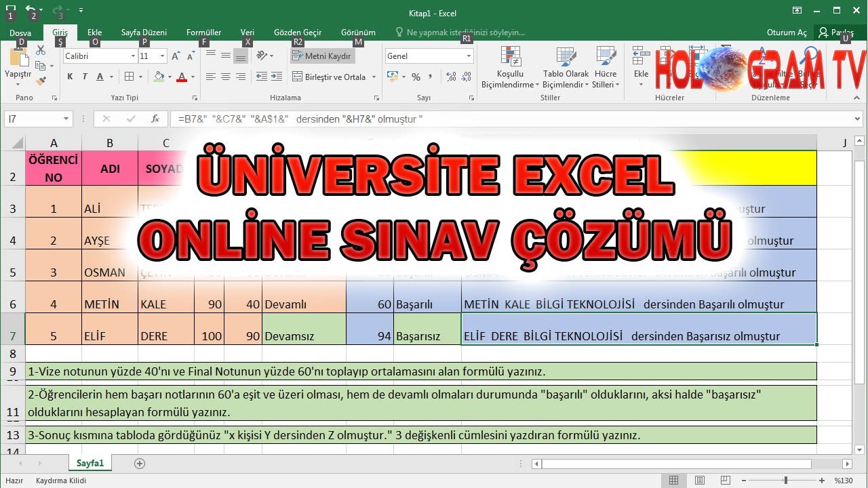Toggle Metni Kaydır wrap text

[323, 56]
